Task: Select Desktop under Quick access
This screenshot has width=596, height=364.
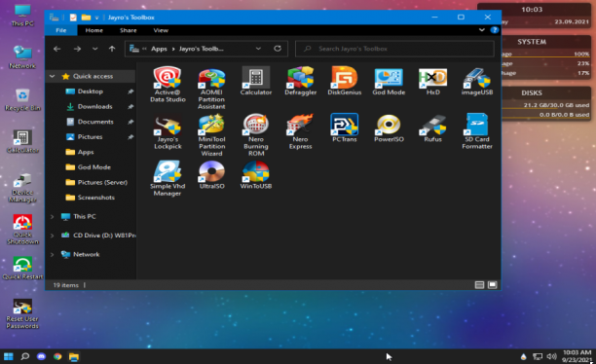Action: [x=91, y=91]
